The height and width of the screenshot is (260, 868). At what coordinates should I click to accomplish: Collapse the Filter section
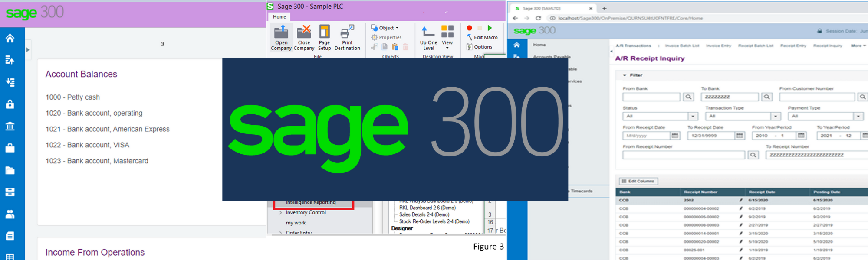(x=625, y=75)
